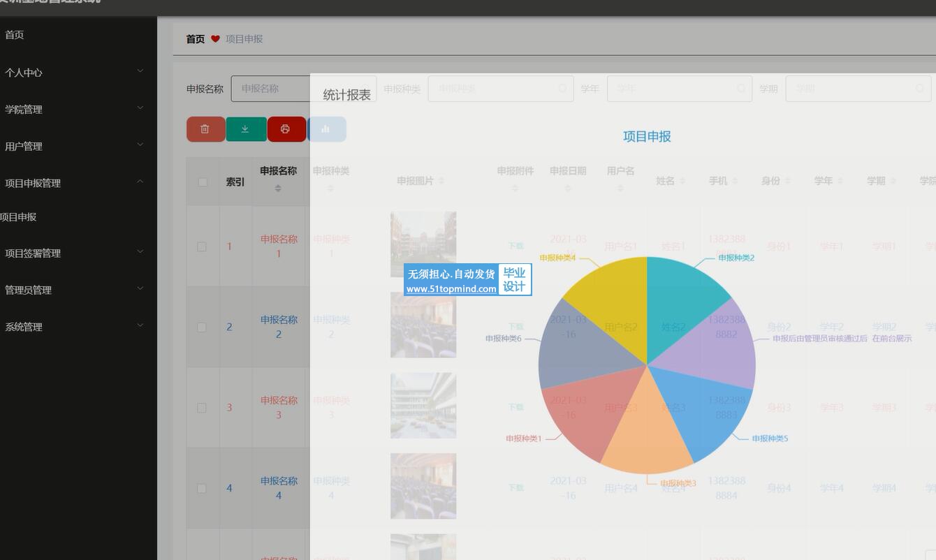Expand the 个人中心 chevron in sidebar
Viewport: 936px width, 560px height.
pyautogui.click(x=140, y=71)
